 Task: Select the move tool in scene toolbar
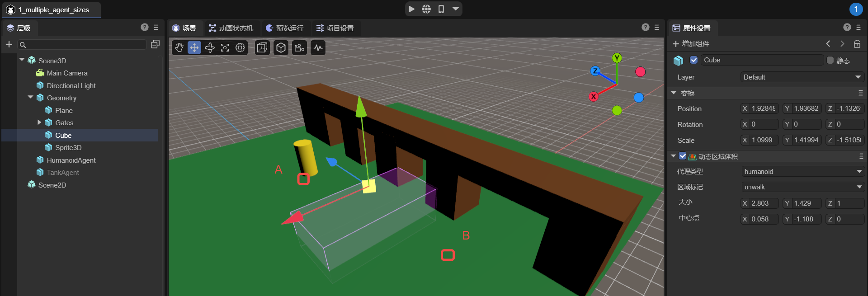(x=194, y=48)
